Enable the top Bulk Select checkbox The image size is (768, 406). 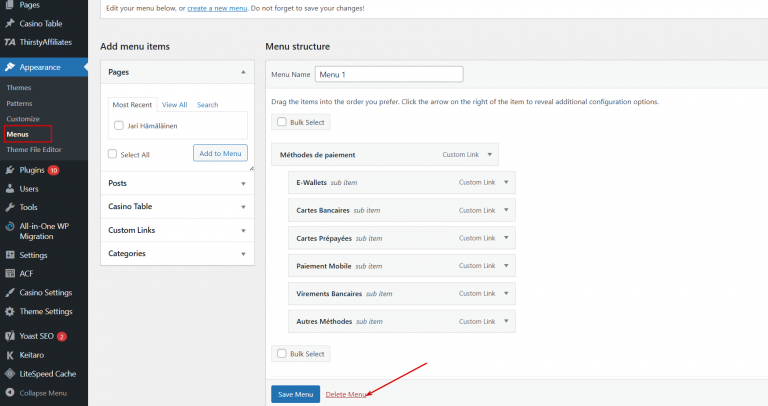pyautogui.click(x=279, y=122)
